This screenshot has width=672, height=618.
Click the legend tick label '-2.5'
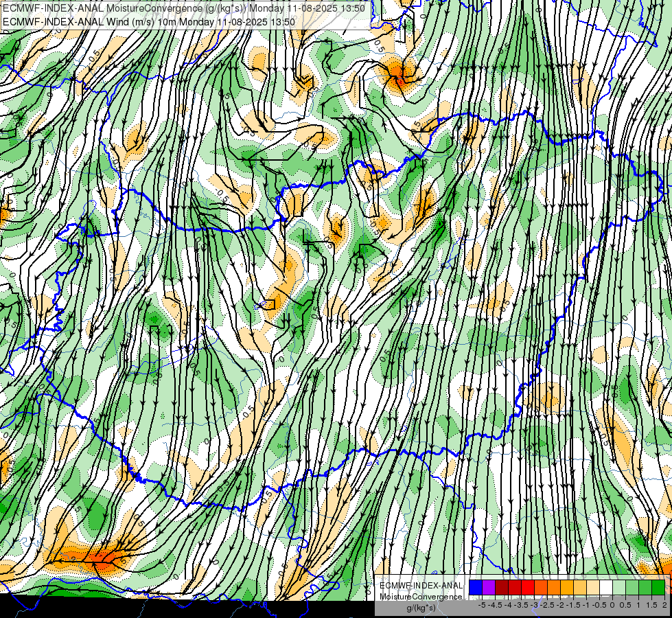pos(547,605)
